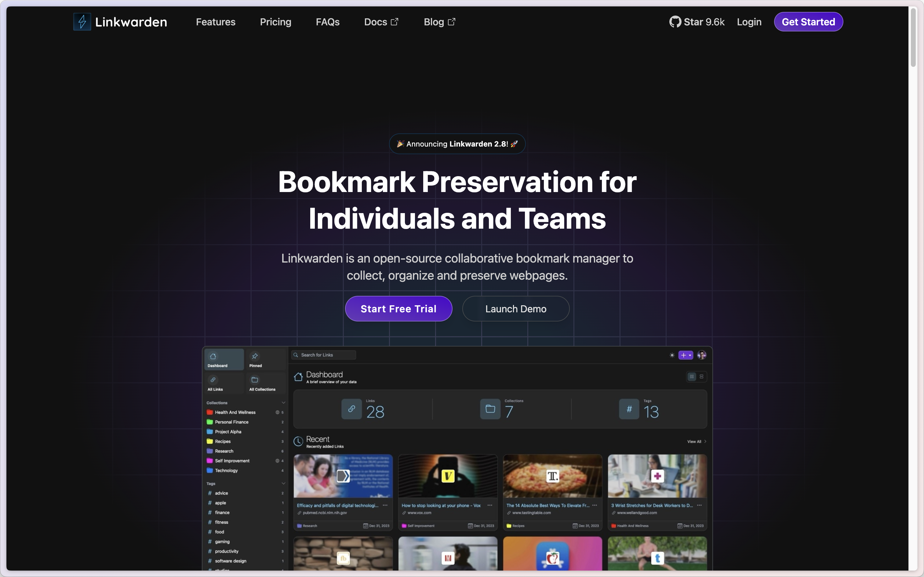Click the Search for Links field
The height and width of the screenshot is (577, 924).
coord(324,355)
